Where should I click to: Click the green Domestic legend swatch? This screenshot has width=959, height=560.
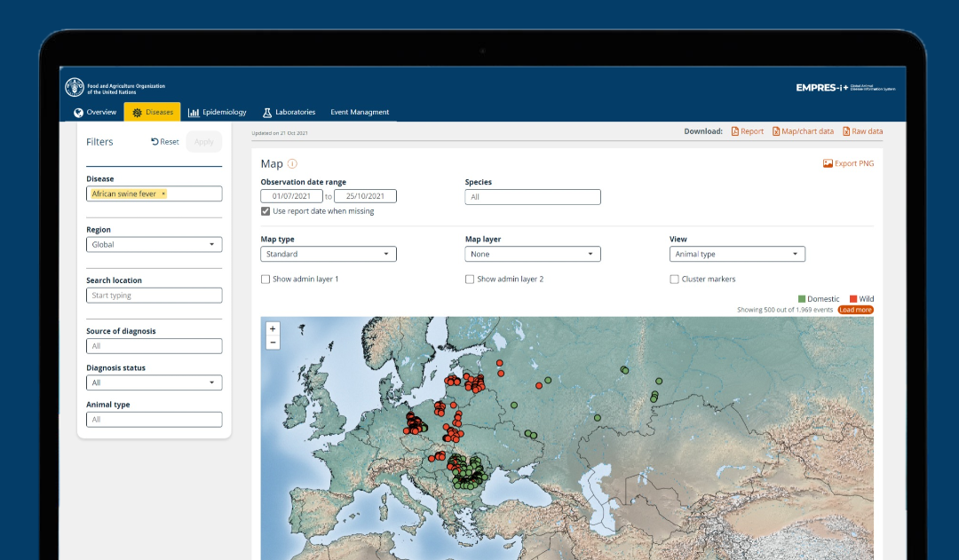802,299
